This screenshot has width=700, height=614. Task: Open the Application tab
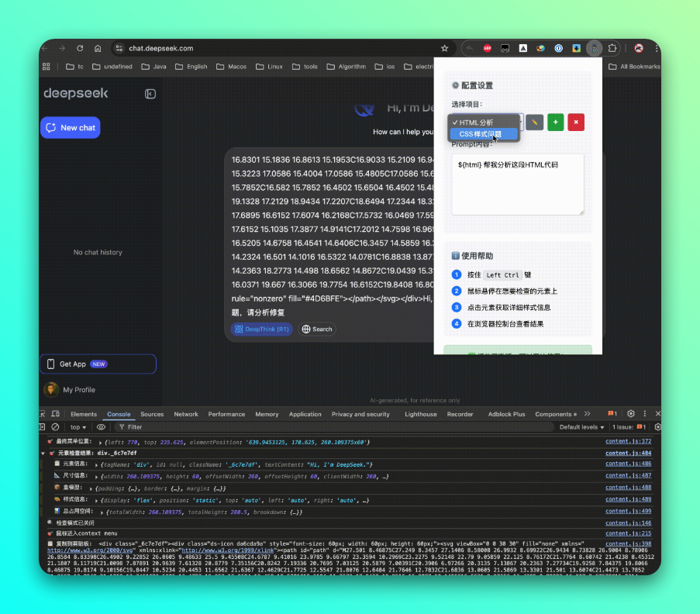coord(305,414)
